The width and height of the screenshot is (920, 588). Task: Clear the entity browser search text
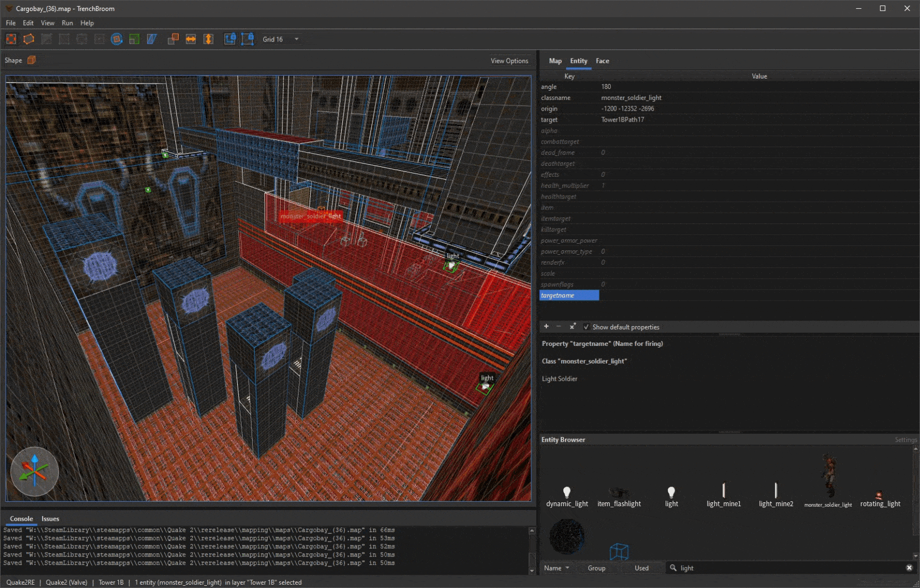pos(909,568)
